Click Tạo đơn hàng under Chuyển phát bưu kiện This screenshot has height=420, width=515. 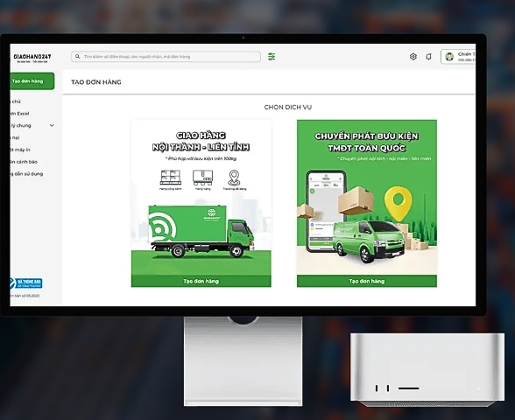pyautogui.click(x=367, y=281)
